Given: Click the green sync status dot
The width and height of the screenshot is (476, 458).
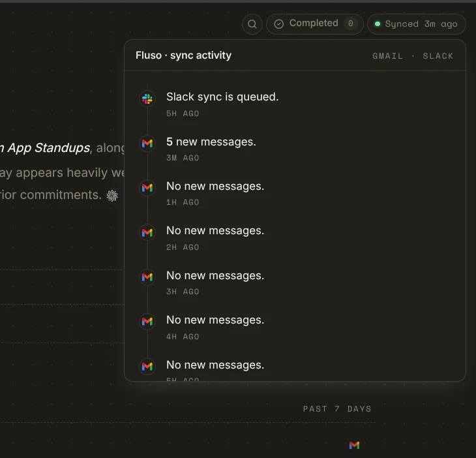Looking at the screenshot, I should point(378,23).
